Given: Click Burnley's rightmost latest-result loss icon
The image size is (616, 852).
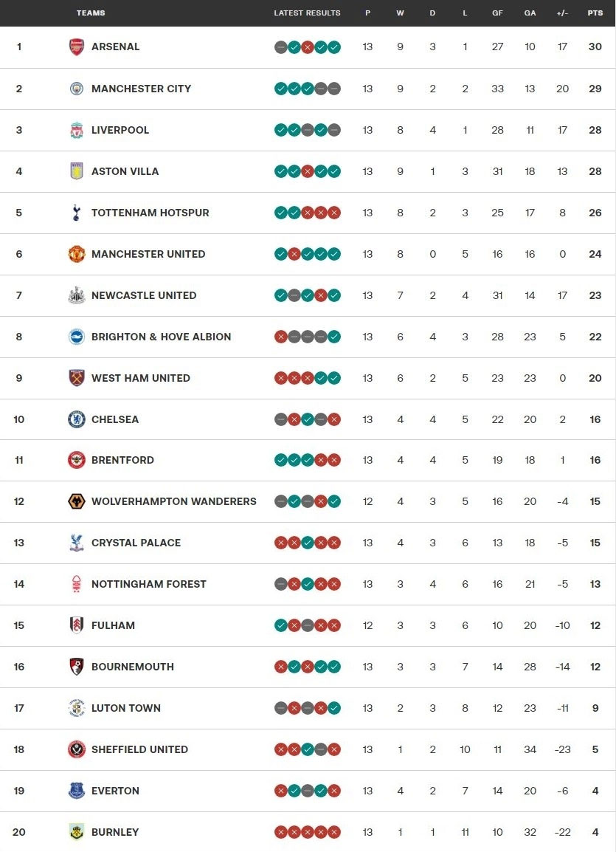Looking at the screenshot, I should pos(334,832).
